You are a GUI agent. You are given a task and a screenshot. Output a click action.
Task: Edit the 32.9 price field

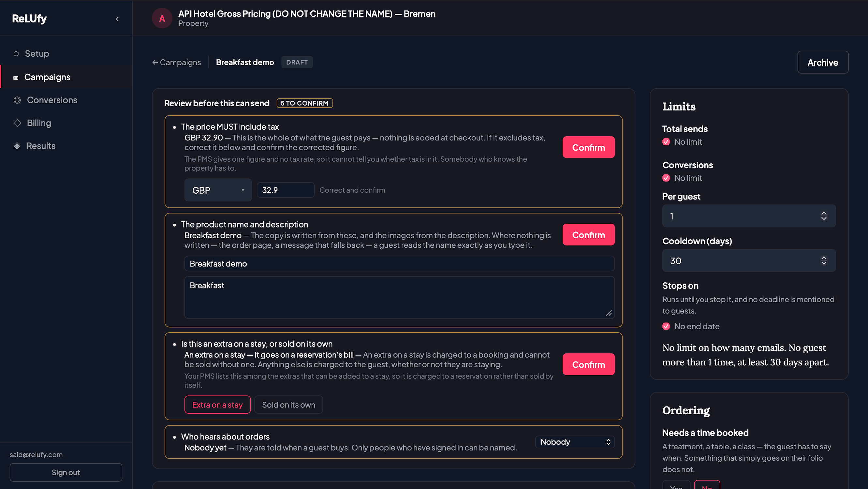tap(286, 190)
